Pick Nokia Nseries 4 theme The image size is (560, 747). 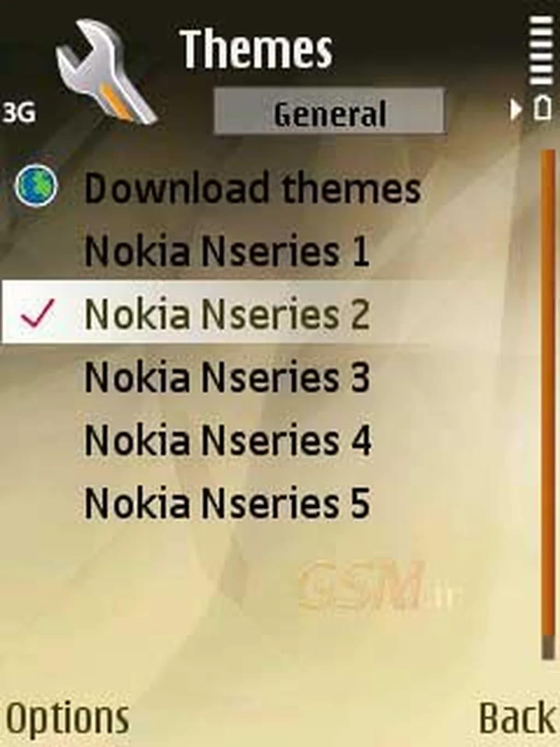tap(228, 440)
